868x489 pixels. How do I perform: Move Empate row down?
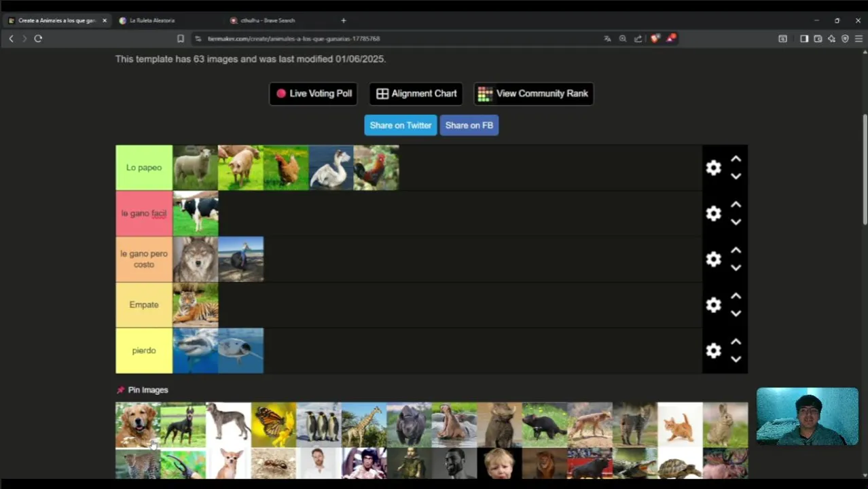click(736, 314)
